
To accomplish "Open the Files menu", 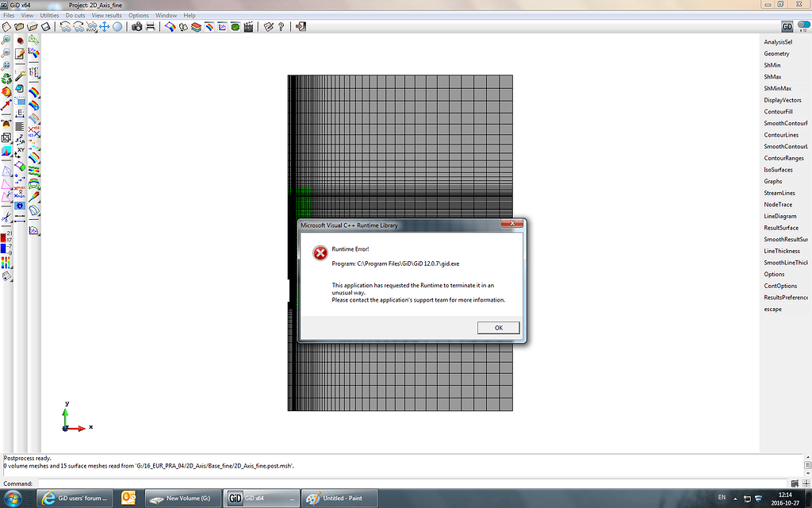I will coord(8,14).
